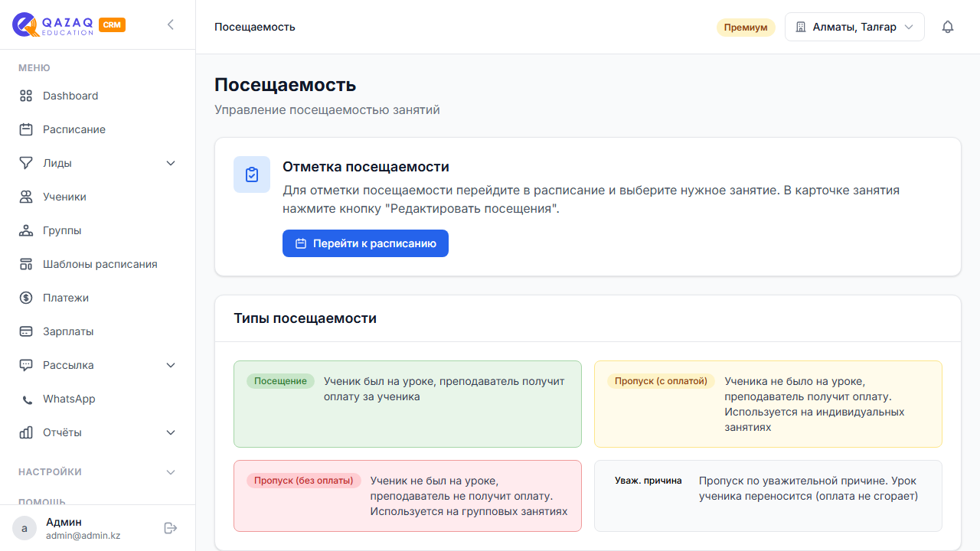
Task: Click the Перейти к расписанию button
Action: (365, 243)
